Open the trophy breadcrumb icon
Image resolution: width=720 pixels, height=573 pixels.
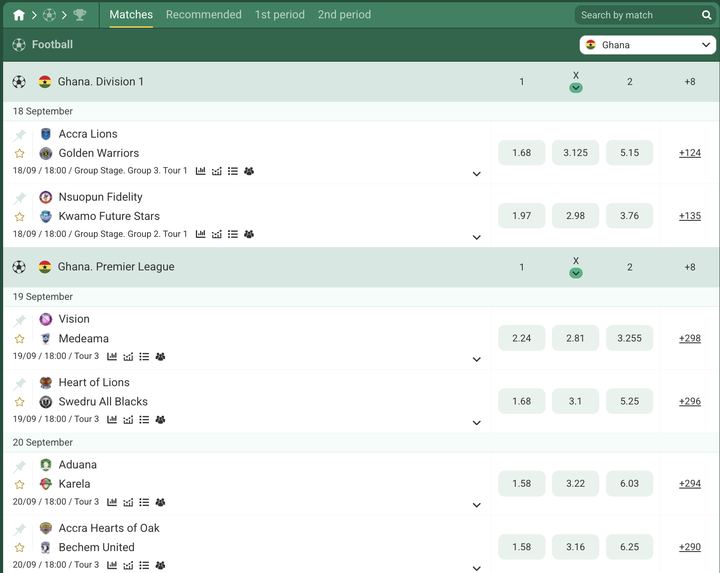click(x=79, y=15)
